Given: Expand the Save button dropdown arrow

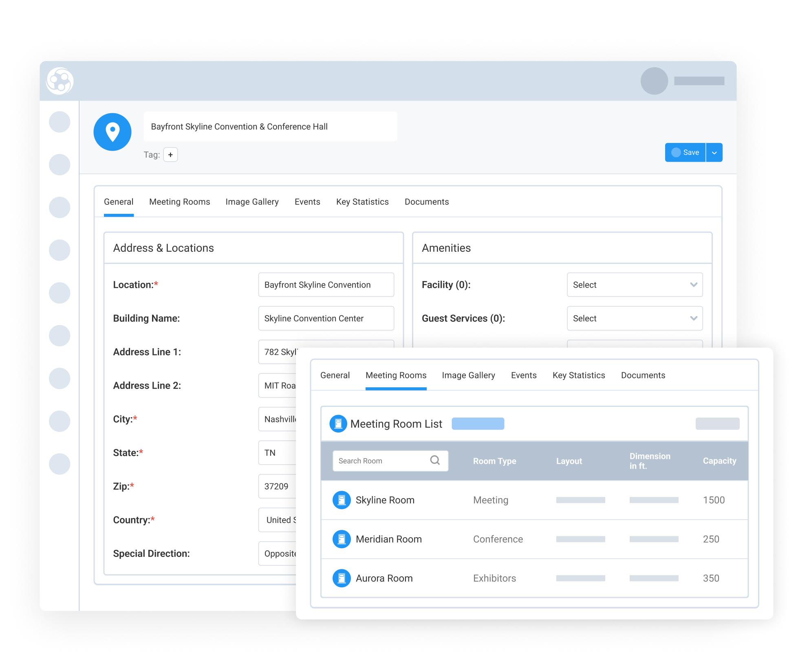Looking at the screenshot, I should (x=714, y=152).
